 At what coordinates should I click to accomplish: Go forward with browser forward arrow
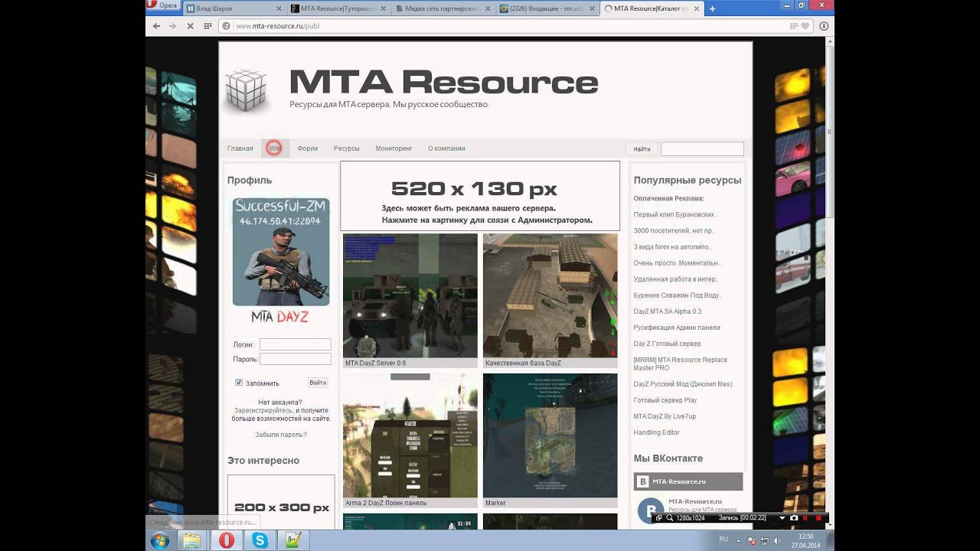tap(172, 26)
